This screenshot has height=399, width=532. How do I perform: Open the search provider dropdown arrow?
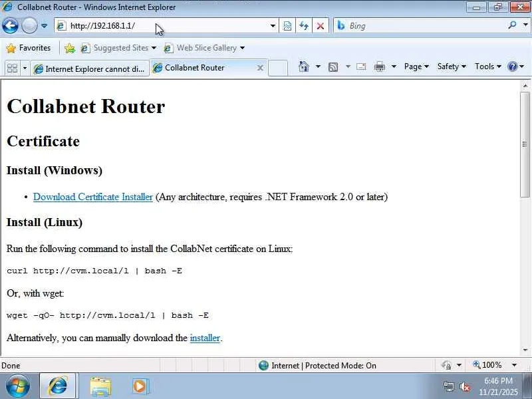(x=525, y=25)
